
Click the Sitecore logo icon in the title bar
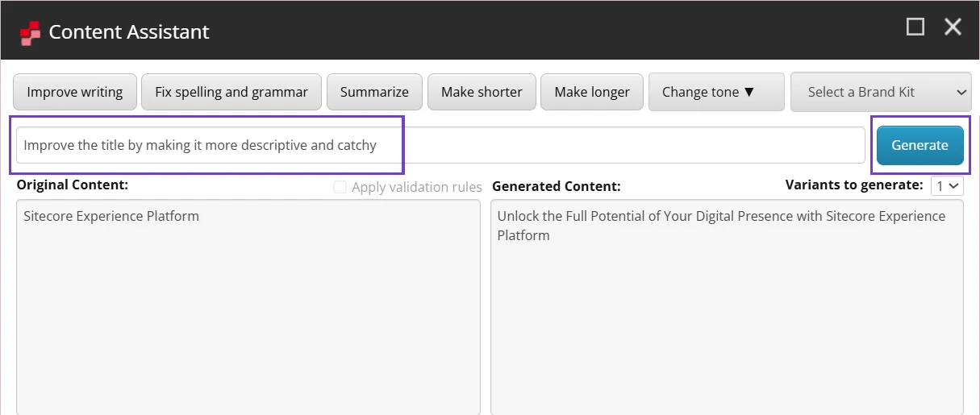[x=31, y=32]
